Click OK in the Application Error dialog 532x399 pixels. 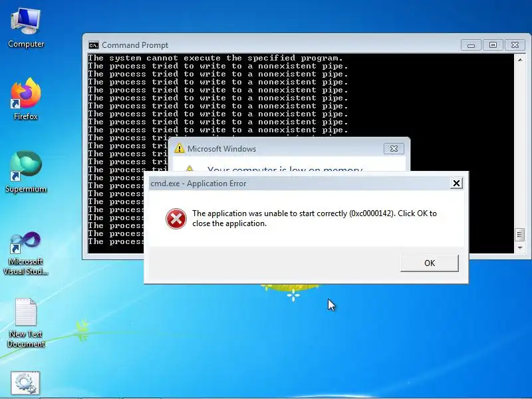point(429,263)
